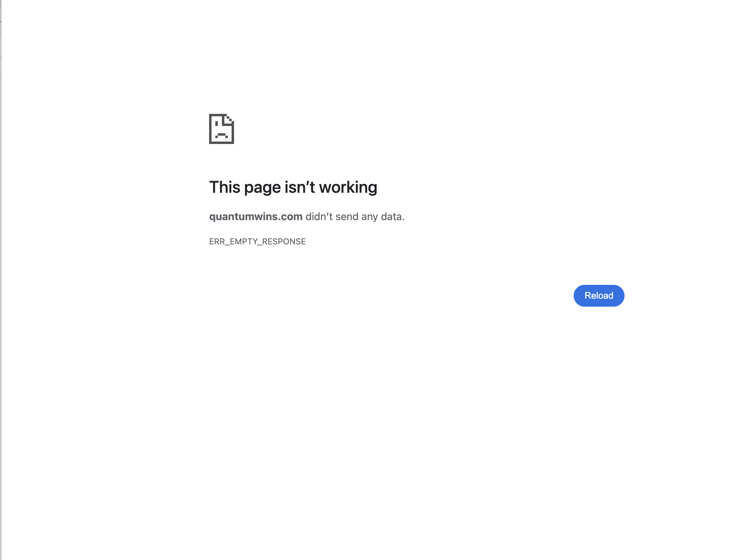Click 'ERR' at the start of the error code
The width and height of the screenshot is (736, 560).
pyautogui.click(x=217, y=242)
